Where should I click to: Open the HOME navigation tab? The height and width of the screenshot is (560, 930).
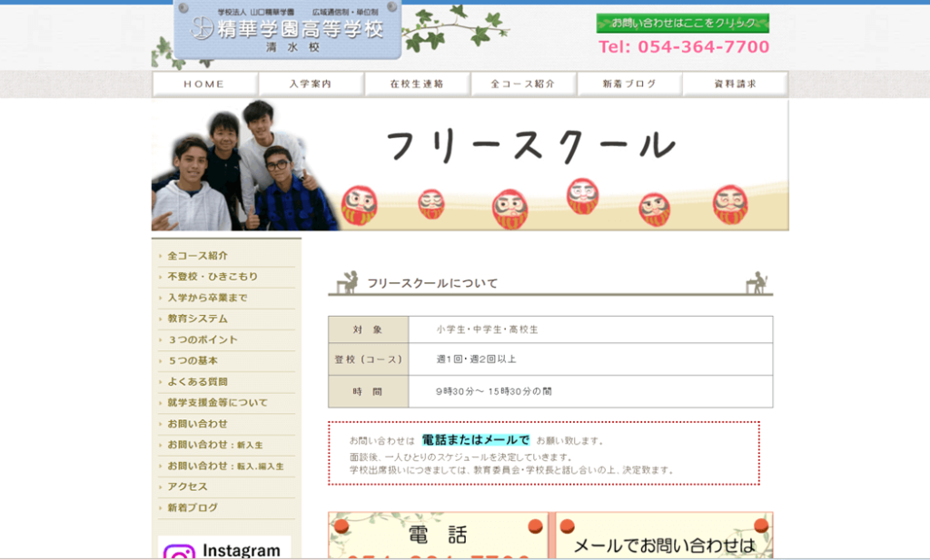click(x=204, y=84)
